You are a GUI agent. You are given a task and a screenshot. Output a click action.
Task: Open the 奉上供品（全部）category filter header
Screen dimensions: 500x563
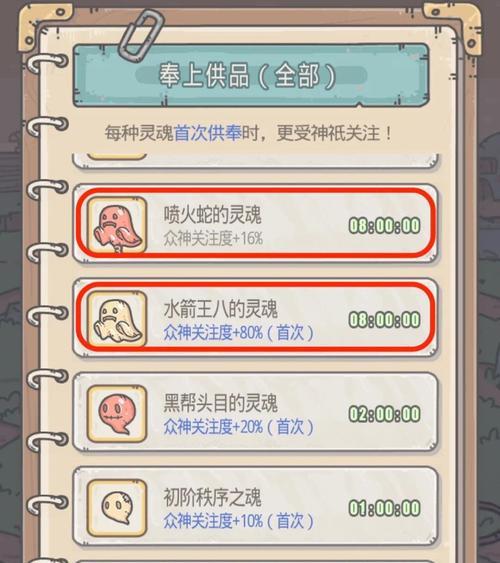[251, 75]
